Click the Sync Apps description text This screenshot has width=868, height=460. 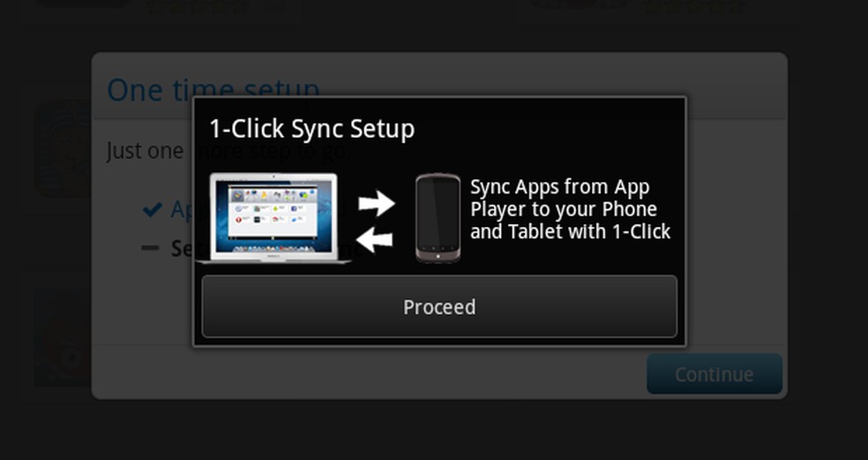570,209
